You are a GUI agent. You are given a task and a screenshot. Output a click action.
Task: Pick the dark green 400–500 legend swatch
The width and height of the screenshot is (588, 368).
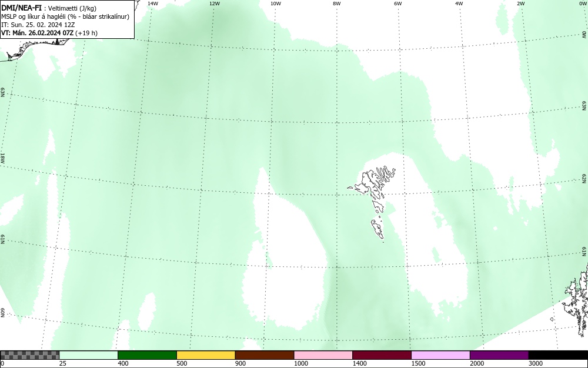147,355
